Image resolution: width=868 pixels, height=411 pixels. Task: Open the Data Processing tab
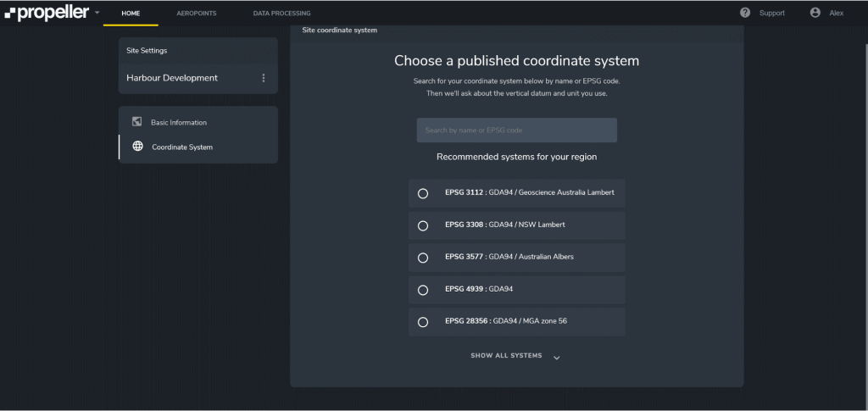281,14
